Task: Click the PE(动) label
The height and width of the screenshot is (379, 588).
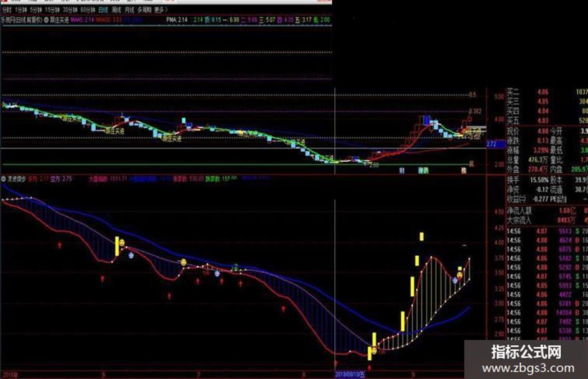Action: pyautogui.click(x=558, y=199)
